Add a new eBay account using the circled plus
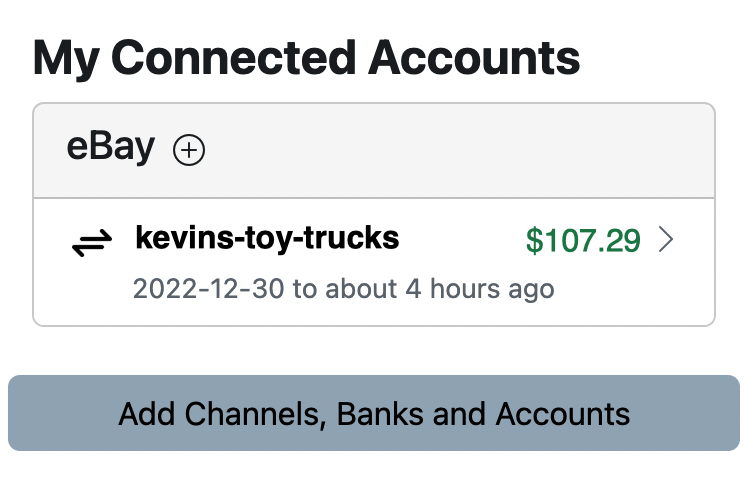Image resolution: width=752 pixels, height=498 pixels. tap(189, 151)
